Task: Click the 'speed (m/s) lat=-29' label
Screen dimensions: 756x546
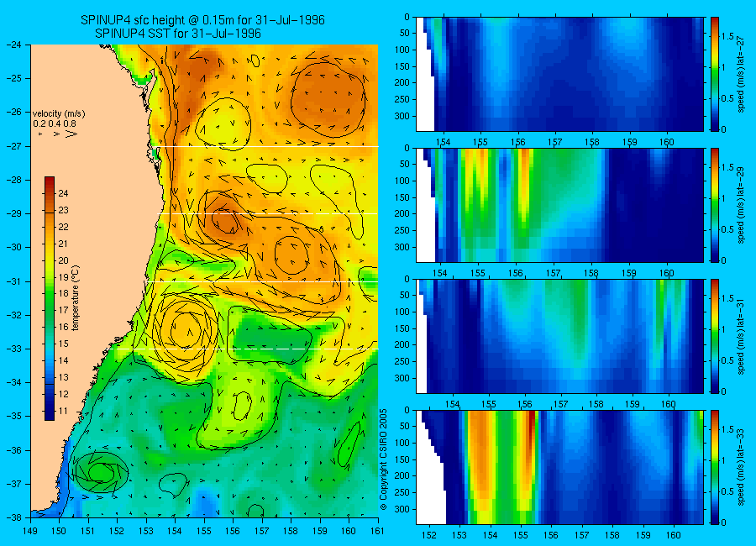Action: pos(741,206)
